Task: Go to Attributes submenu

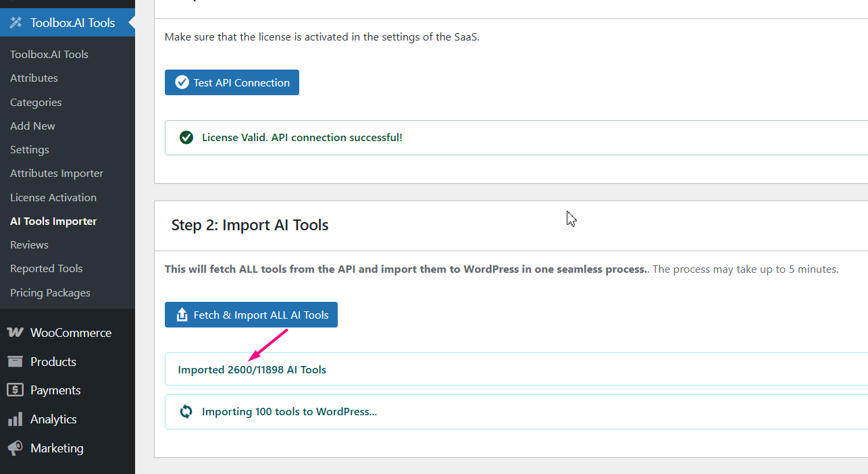Action: point(34,78)
